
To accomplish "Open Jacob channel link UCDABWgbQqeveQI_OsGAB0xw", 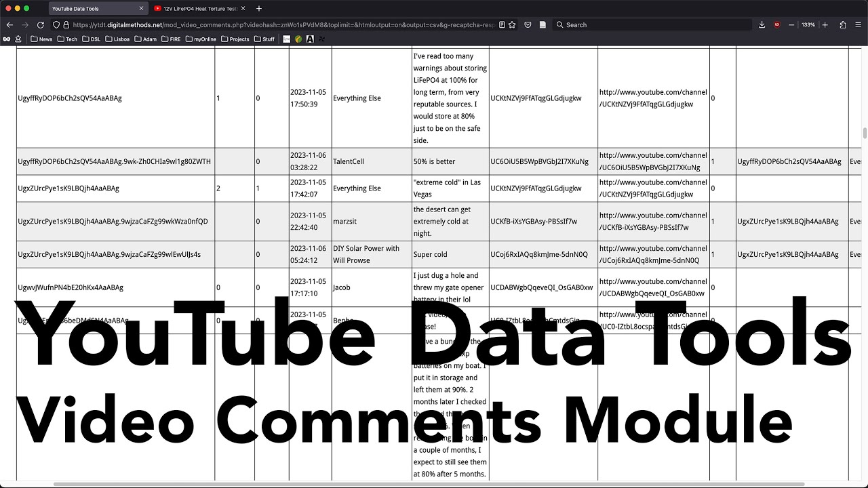I will [653, 287].
